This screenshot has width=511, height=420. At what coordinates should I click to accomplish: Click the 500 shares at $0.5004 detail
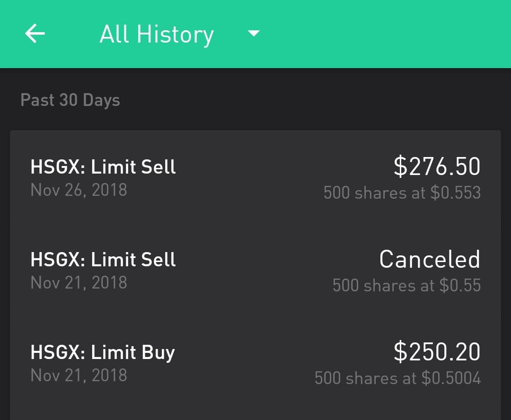tap(397, 378)
